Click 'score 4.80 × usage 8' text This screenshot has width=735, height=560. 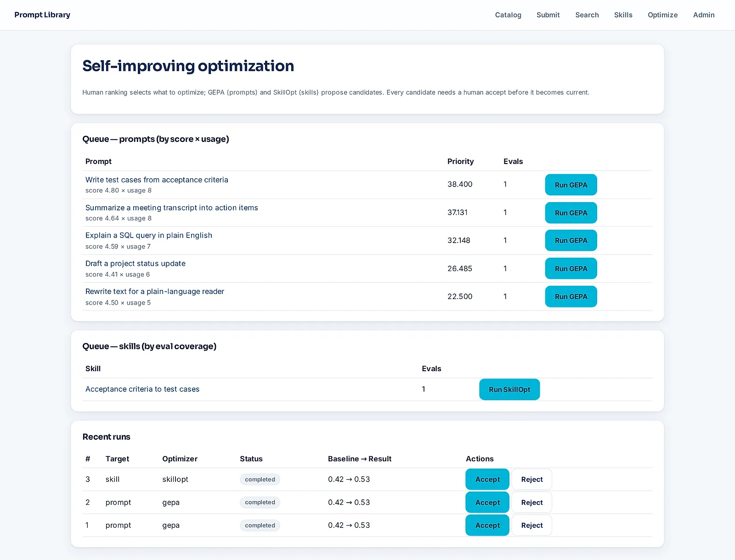119,190
